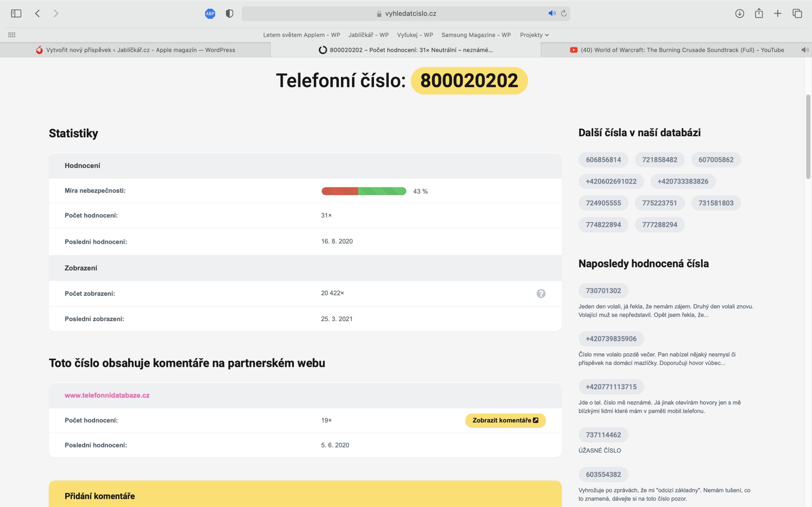
Task: Toggle the browser sidebar
Action: click(16, 13)
